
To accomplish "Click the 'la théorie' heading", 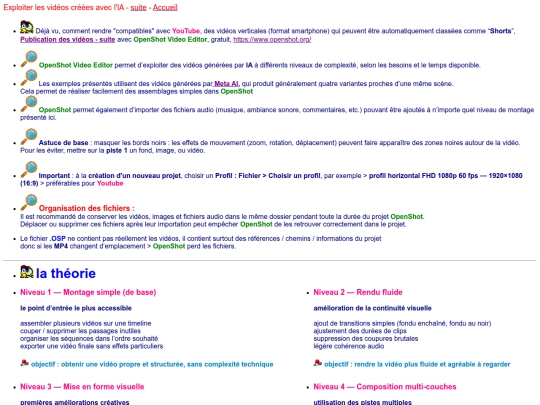I will [x=66, y=273].
